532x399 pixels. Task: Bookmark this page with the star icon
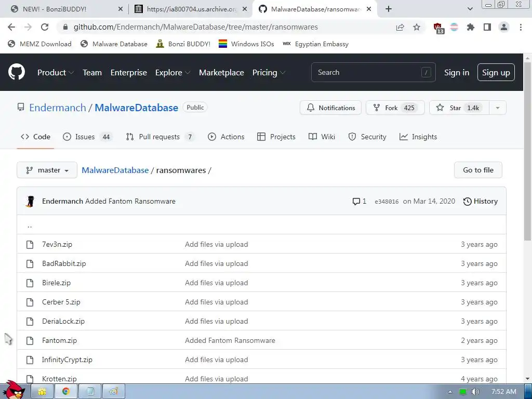(417, 27)
